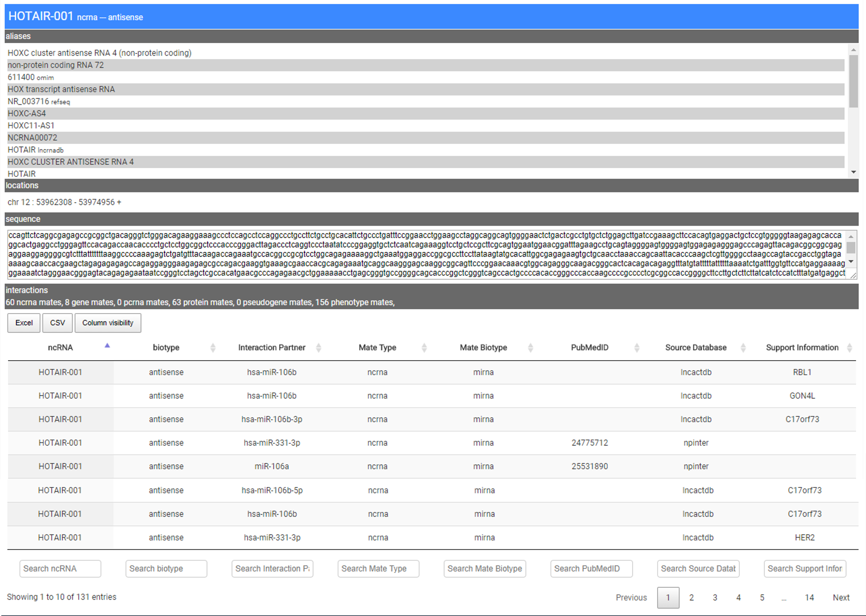
Task: Select alias HOXC11-AS1
Action: coord(31,126)
